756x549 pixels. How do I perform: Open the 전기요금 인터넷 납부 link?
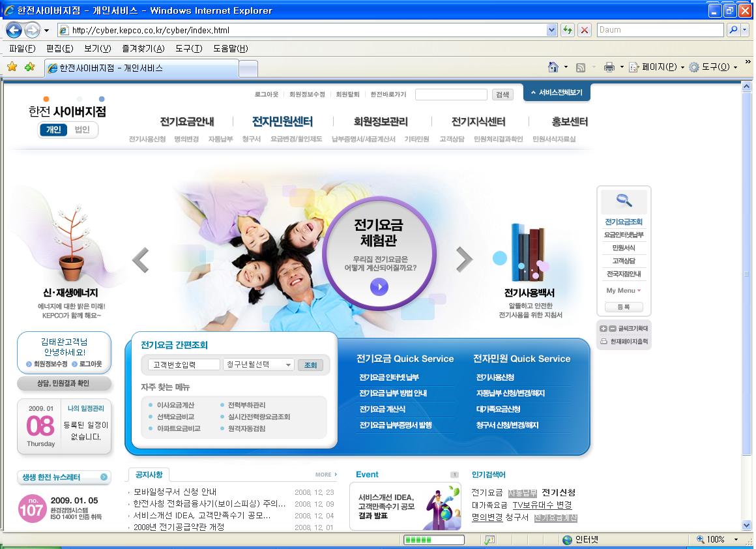click(x=389, y=378)
